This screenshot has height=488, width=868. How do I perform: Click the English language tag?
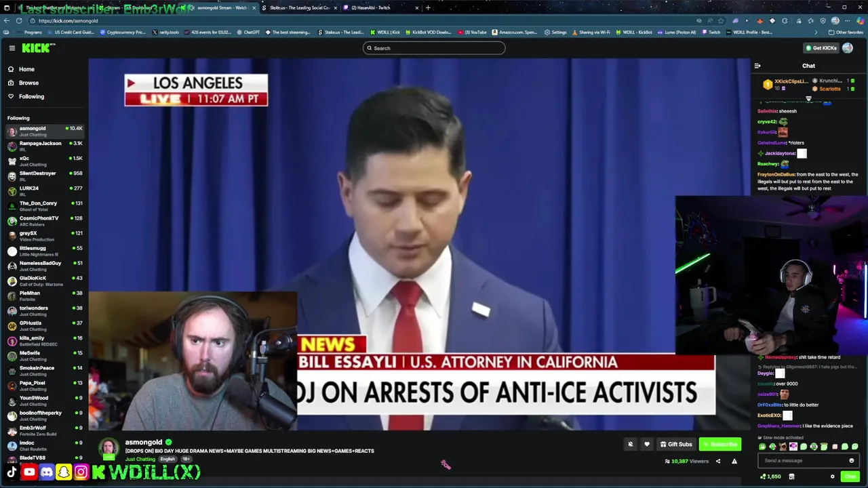[167, 460]
